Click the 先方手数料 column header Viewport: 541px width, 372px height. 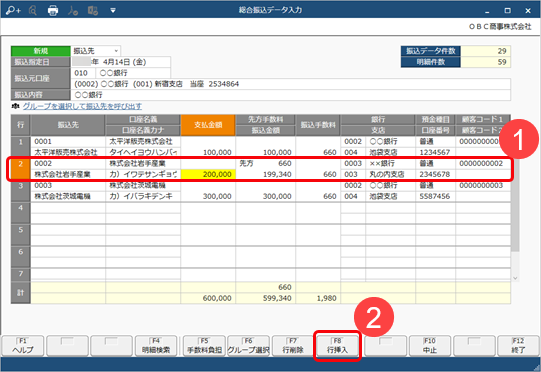pyautogui.click(x=265, y=119)
